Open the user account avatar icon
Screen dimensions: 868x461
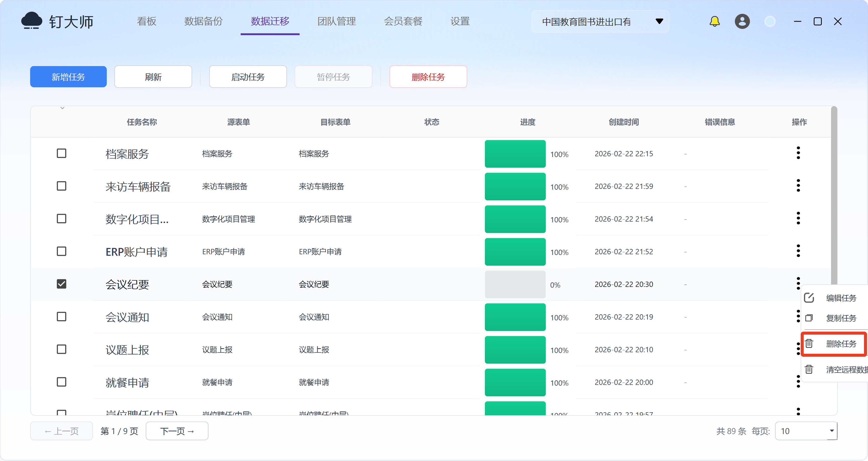pyautogui.click(x=742, y=22)
